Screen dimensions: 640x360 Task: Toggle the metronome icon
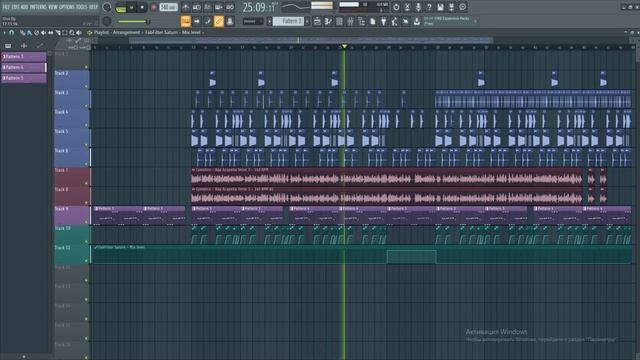(x=186, y=7)
